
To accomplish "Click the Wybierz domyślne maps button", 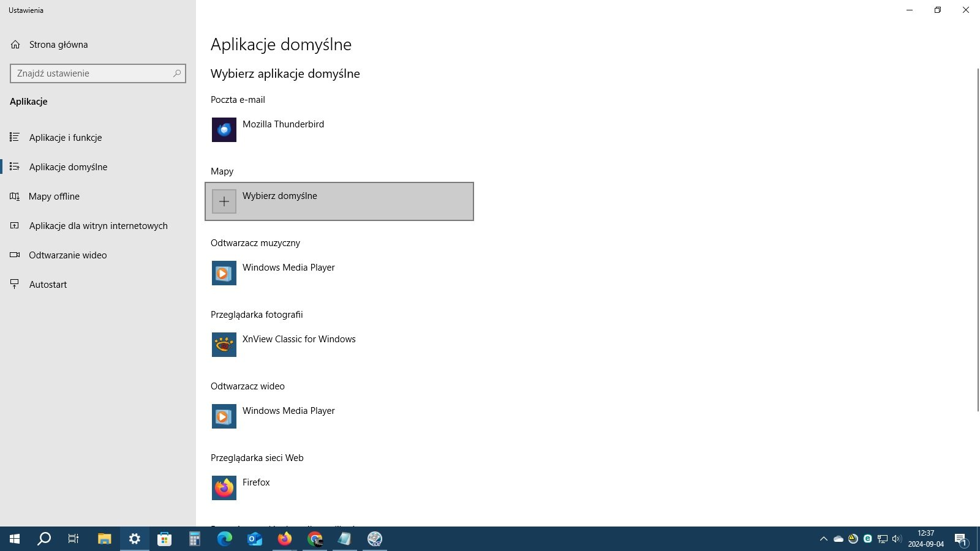I will pyautogui.click(x=339, y=201).
